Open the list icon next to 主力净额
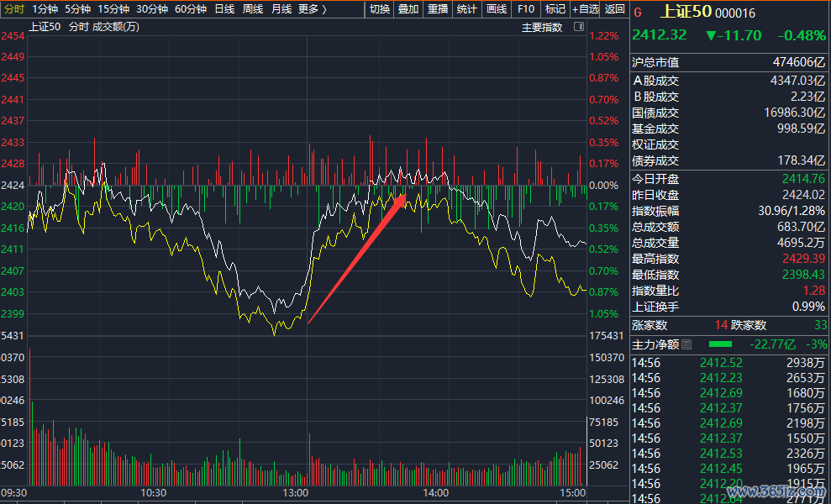The width and height of the screenshot is (831, 504). coord(686,344)
